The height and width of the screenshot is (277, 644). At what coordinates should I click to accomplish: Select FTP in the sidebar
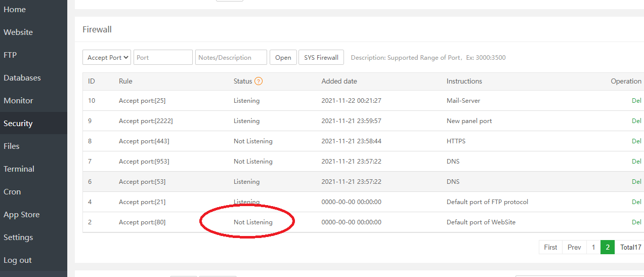click(10, 55)
